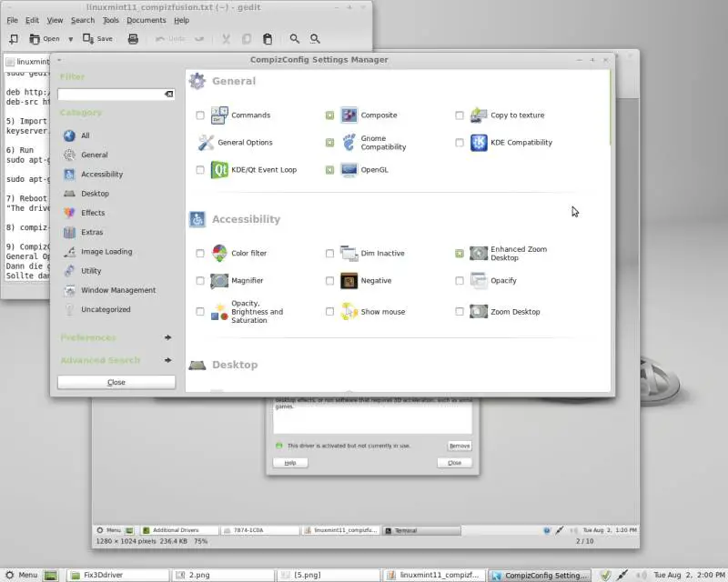Open the Dim Inactive plugin icon
Screen dimensions: 728x582
349,254
